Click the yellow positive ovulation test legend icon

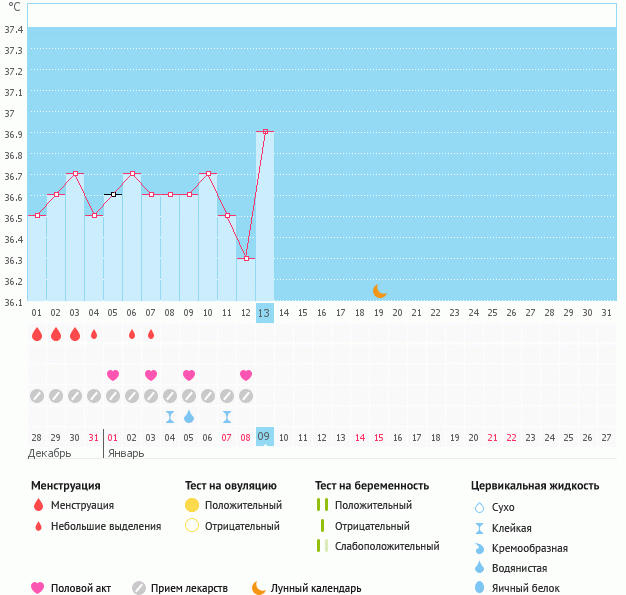(x=192, y=505)
